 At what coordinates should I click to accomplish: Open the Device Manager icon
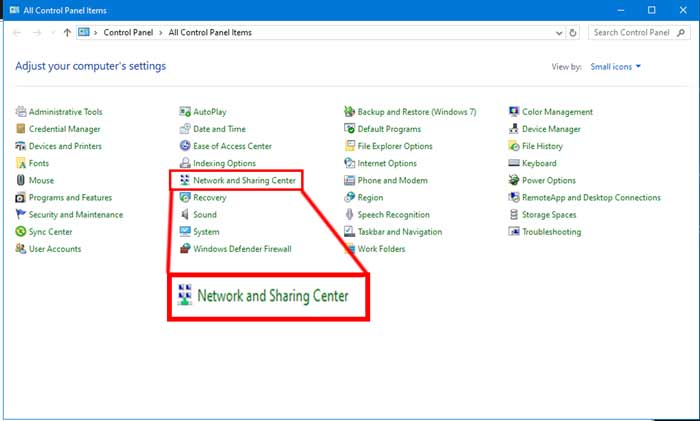514,129
